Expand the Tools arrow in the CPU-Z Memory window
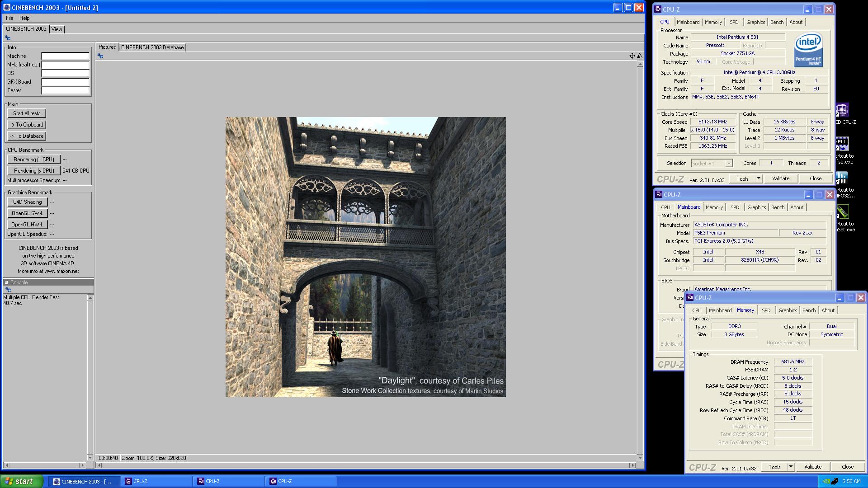The width and height of the screenshot is (868, 488). pos(791,467)
